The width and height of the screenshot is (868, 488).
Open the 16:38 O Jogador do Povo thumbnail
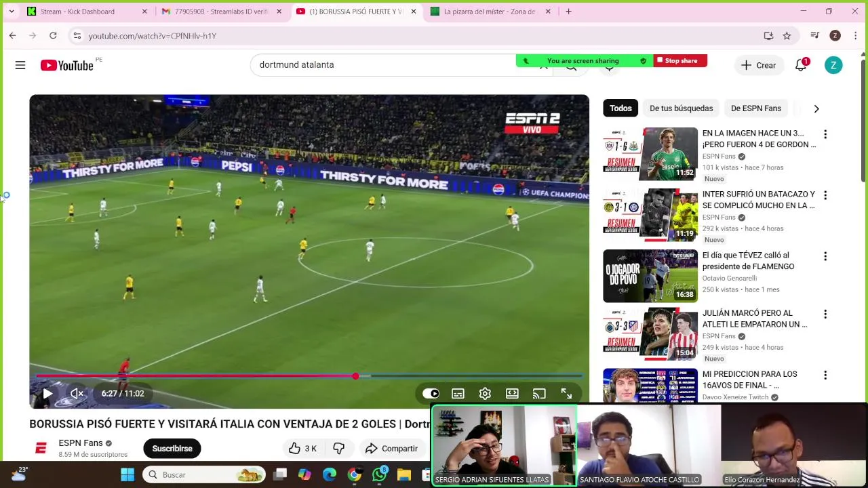click(x=650, y=276)
